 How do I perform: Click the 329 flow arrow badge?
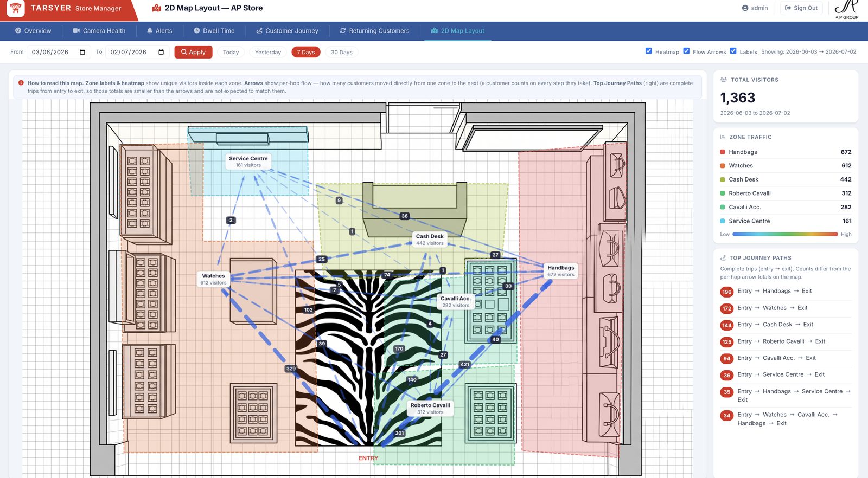[291, 369]
